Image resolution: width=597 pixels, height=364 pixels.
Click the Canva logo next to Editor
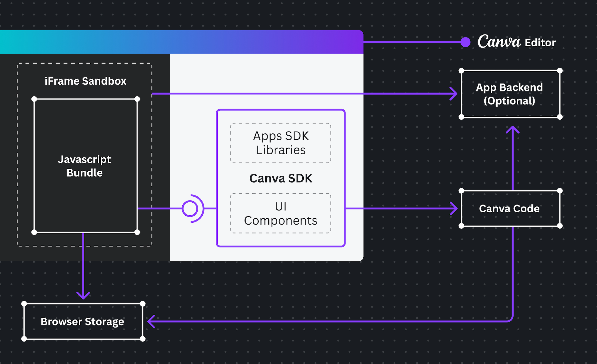tap(499, 41)
